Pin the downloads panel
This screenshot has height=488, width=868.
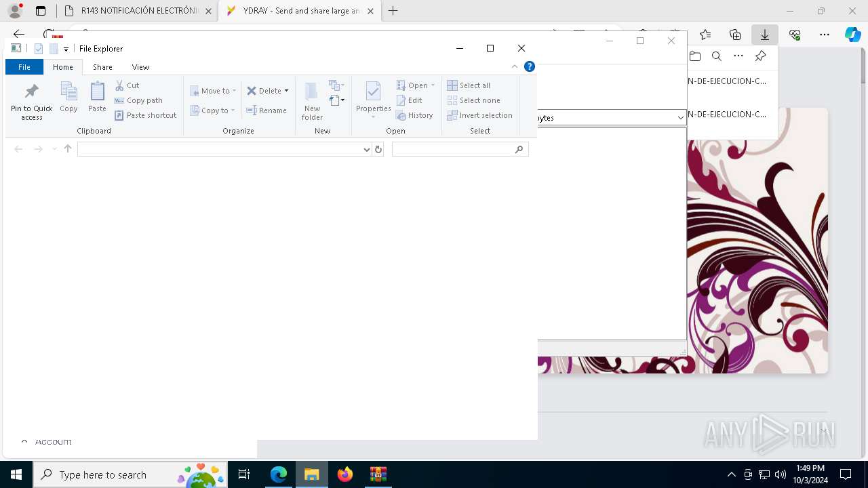click(760, 56)
